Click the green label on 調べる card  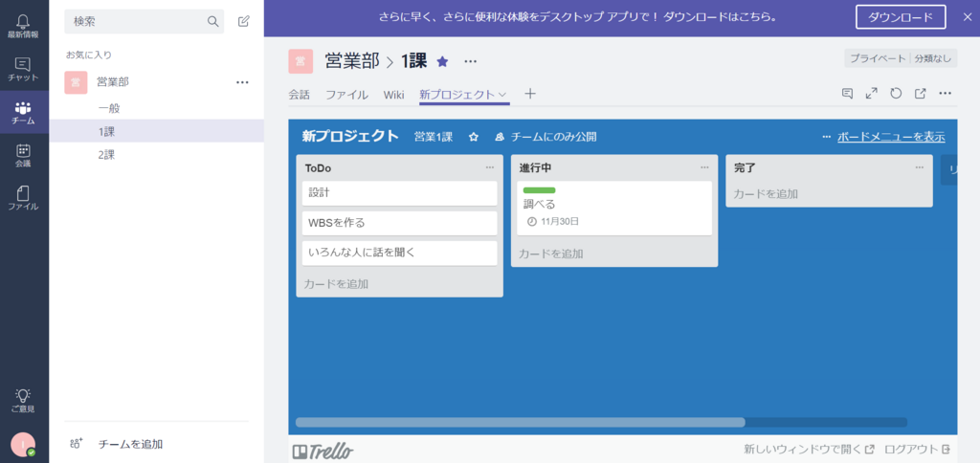click(x=540, y=190)
